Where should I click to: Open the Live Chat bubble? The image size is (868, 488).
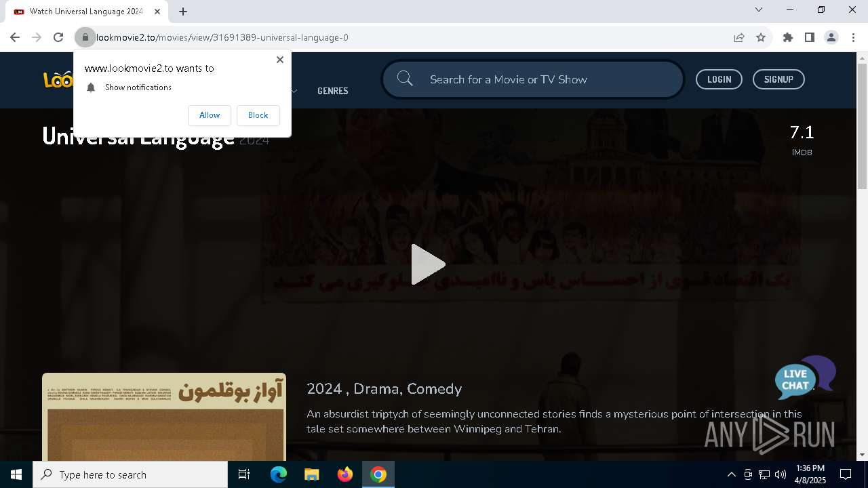point(805,378)
